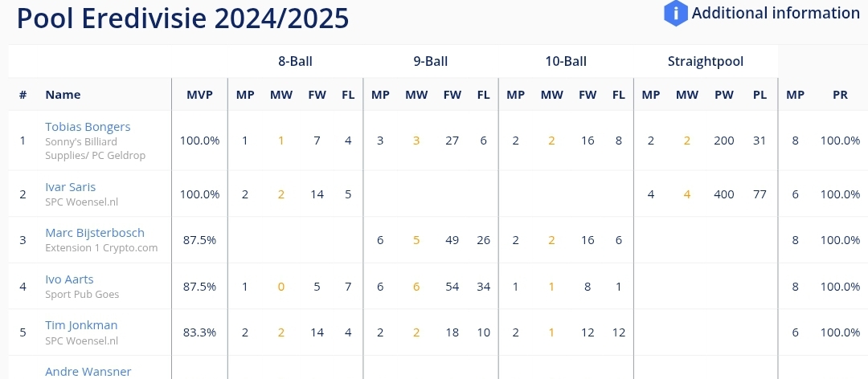Screen dimensions: 868x379
Task: Sort table by MVP column header
Action: tap(199, 95)
